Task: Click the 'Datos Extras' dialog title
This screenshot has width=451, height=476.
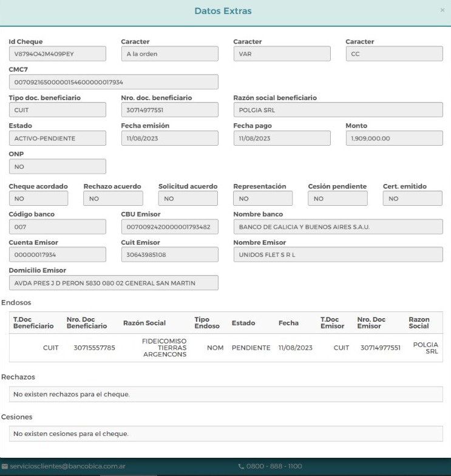Action: (x=223, y=11)
